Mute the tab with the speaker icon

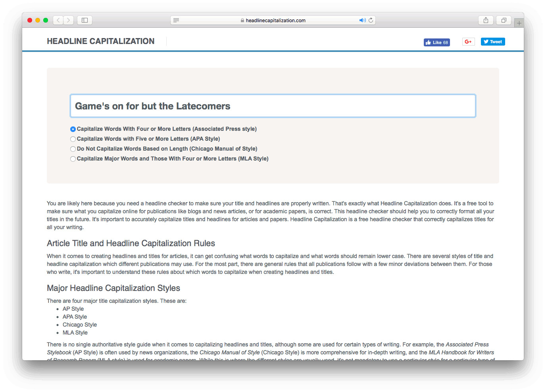coord(362,20)
